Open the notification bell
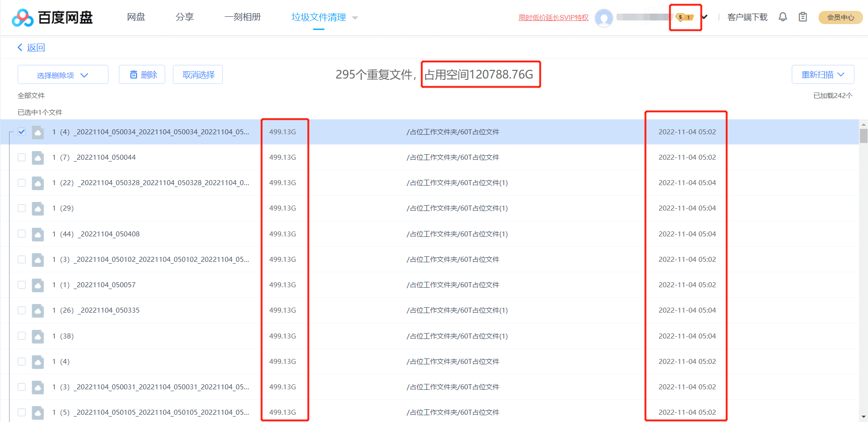Image resolution: width=868 pixels, height=422 pixels. click(x=782, y=17)
